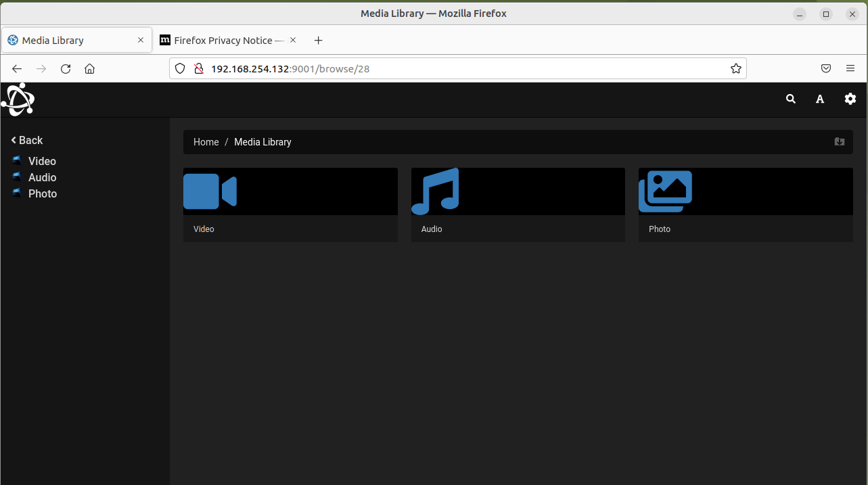Open search using the magnifier icon in header
The image size is (868, 485).
click(x=790, y=99)
